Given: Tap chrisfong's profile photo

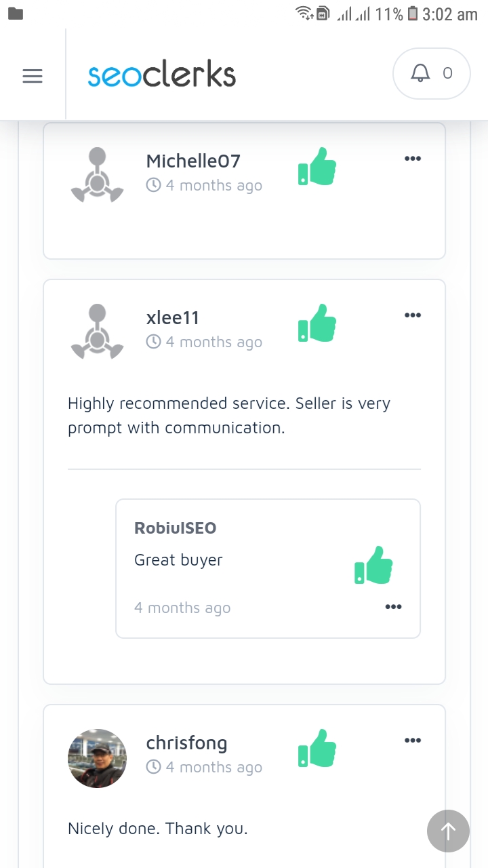Looking at the screenshot, I should coord(97,758).
